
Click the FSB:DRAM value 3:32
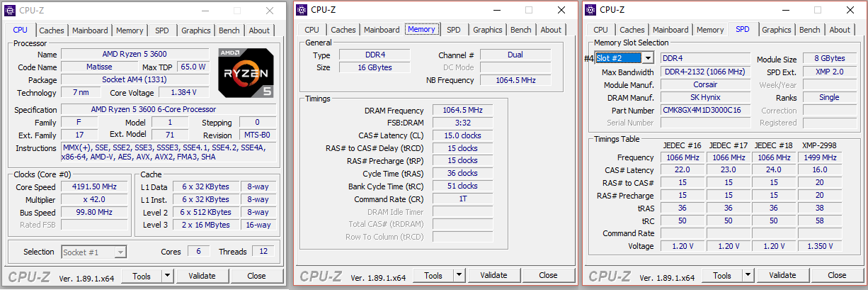coord(462,123)
